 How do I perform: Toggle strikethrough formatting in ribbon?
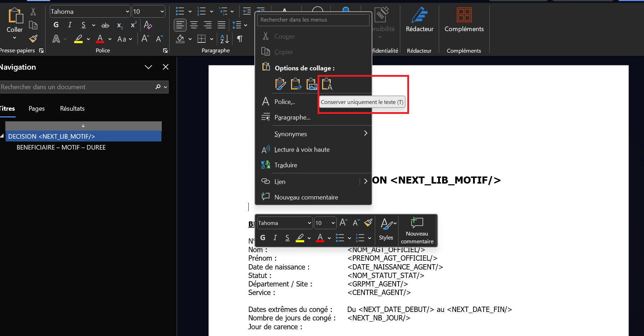105,25
